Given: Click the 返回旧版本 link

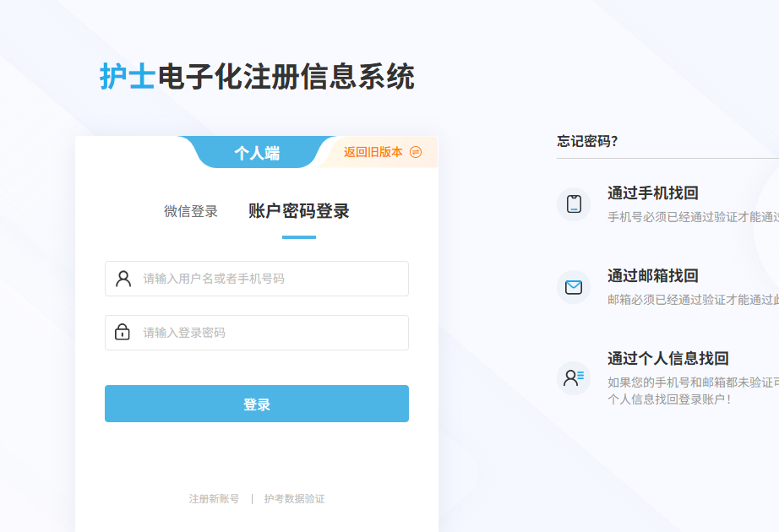Looking at the screenshot, I should (373, 152).
